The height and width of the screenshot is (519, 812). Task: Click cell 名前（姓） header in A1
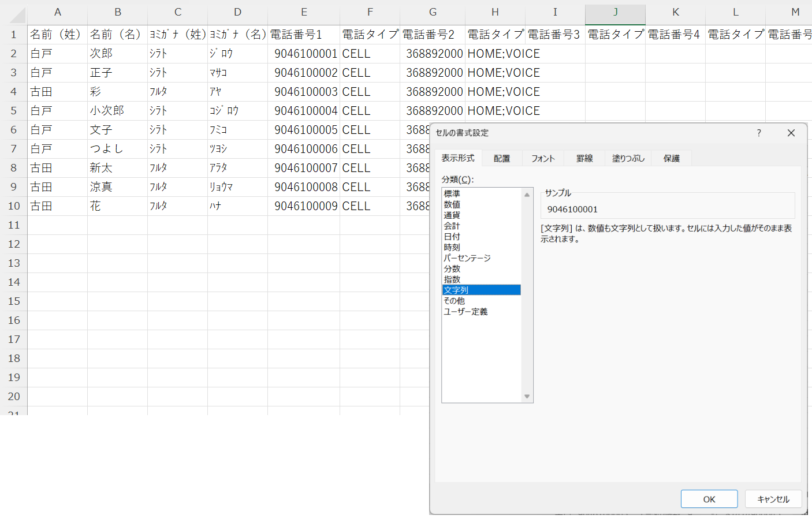(x=58, y=35)
